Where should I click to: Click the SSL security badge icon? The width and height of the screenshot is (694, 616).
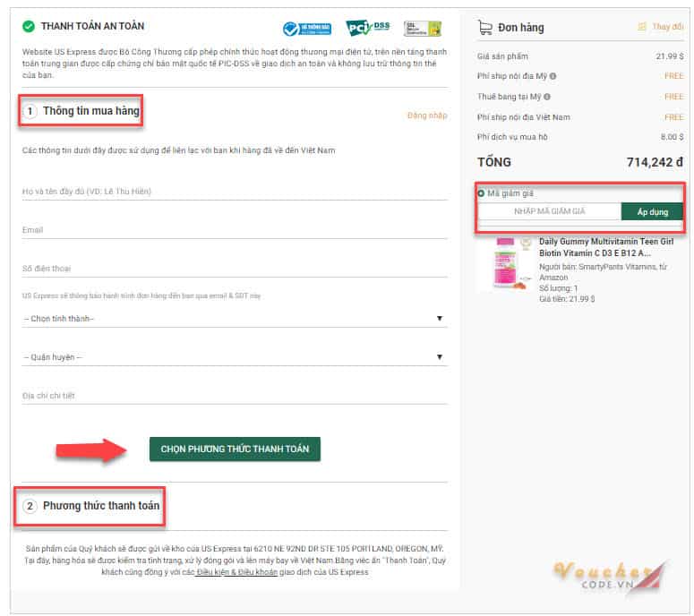(x=423, y=29)
